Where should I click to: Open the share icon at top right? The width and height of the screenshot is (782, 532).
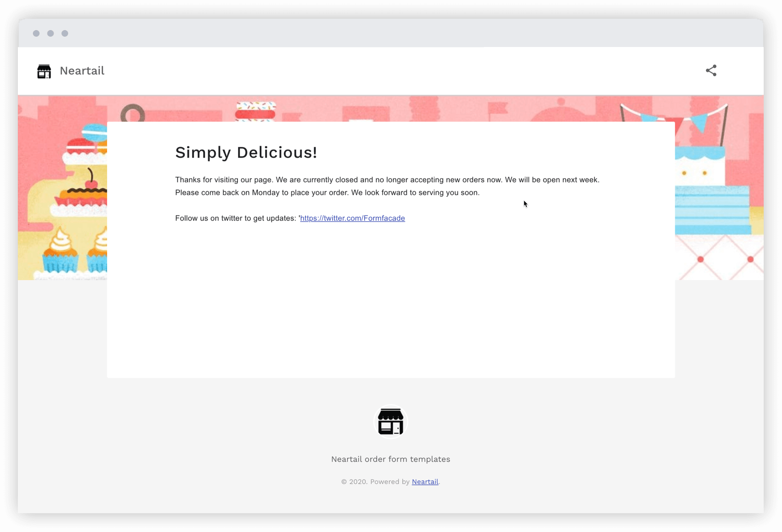pos(711,70)
